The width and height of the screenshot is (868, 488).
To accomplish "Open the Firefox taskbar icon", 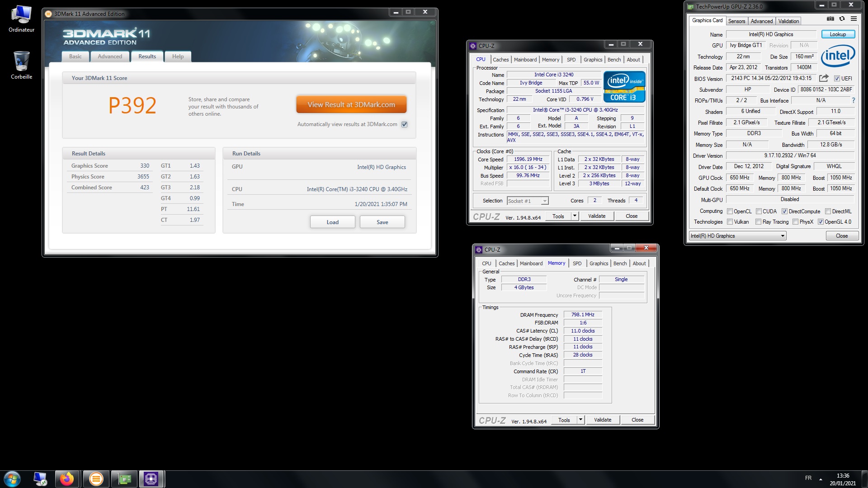I will (67, 479).
